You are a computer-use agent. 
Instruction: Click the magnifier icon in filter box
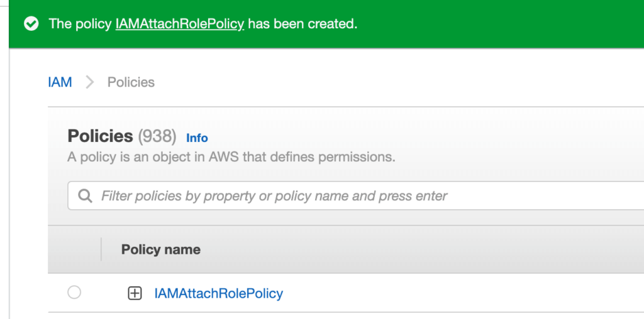pos(85,196)
